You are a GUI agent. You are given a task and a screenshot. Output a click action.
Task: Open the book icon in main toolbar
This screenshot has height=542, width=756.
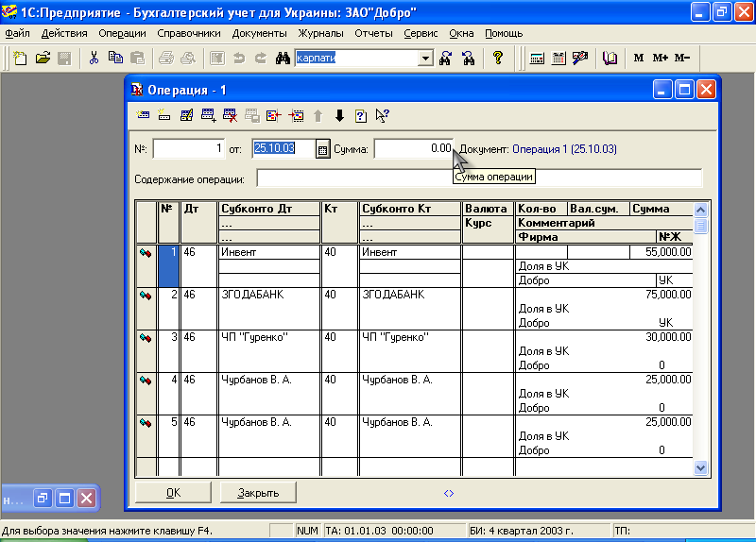coord(610,59)
